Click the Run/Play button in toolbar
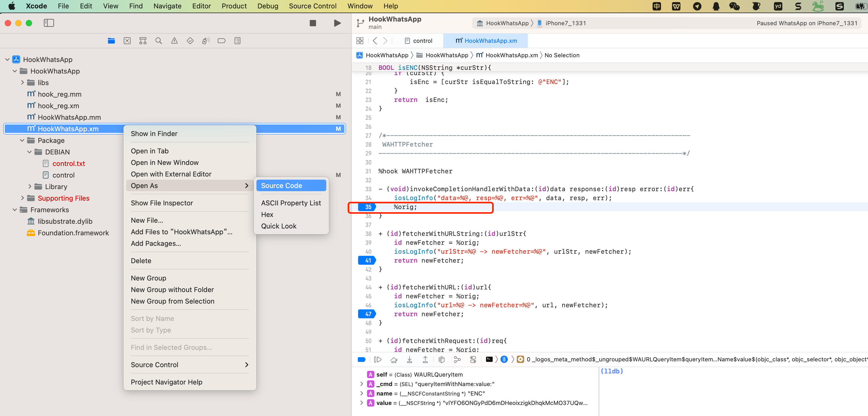This screenshot has width=868, height=416. point(337,23)
